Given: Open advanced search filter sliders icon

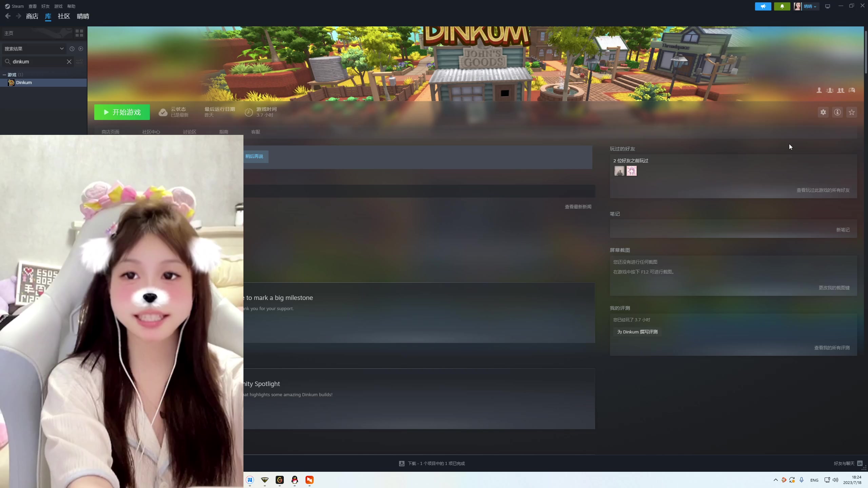Looking at the screenshot, I should click(79, 61).
